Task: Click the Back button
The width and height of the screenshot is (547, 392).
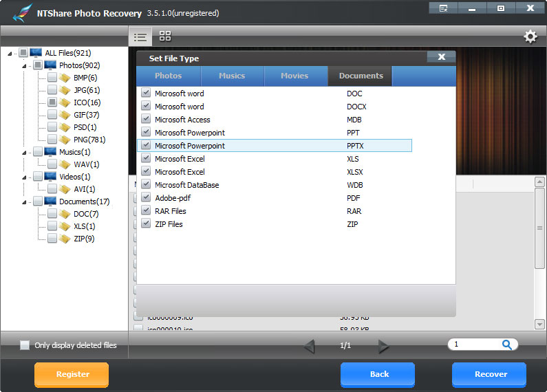Action: (x=378, y=374)
